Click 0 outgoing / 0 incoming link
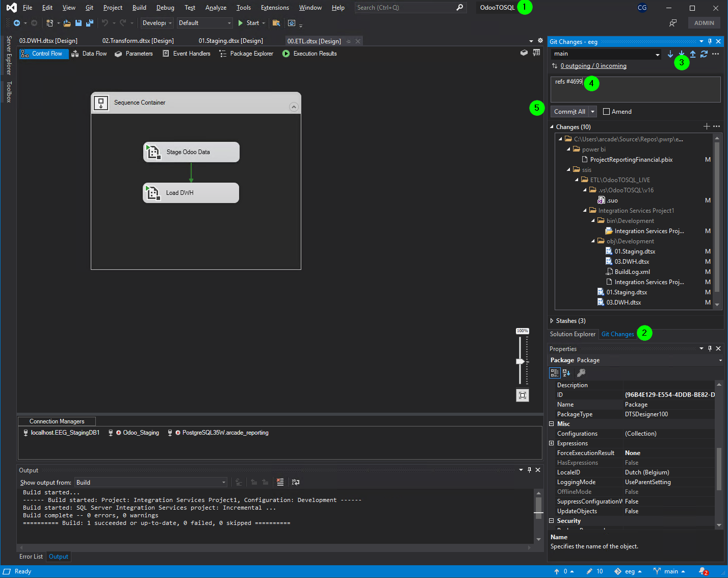The image size is (728, 578). (x=593, y=66)
